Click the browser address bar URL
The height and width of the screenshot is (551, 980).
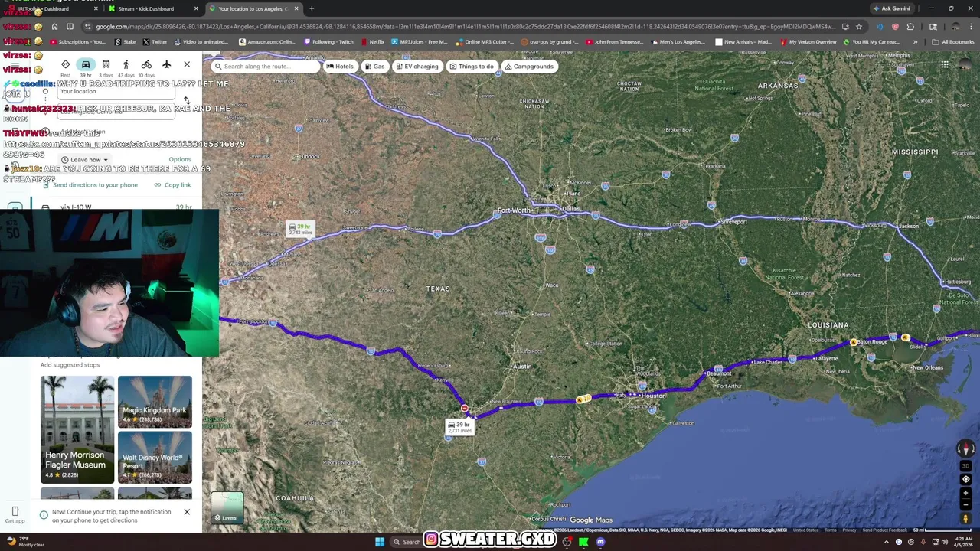click(x=465, y=27)
